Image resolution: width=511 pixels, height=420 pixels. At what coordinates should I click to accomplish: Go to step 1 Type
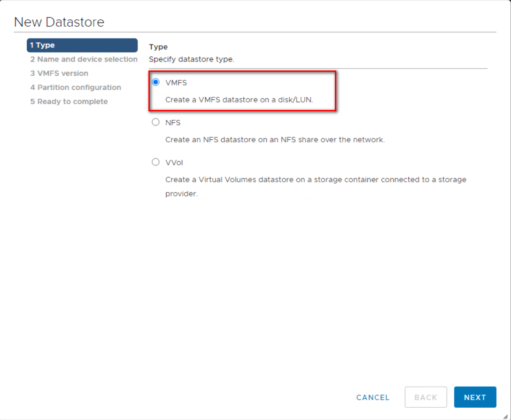82,45
